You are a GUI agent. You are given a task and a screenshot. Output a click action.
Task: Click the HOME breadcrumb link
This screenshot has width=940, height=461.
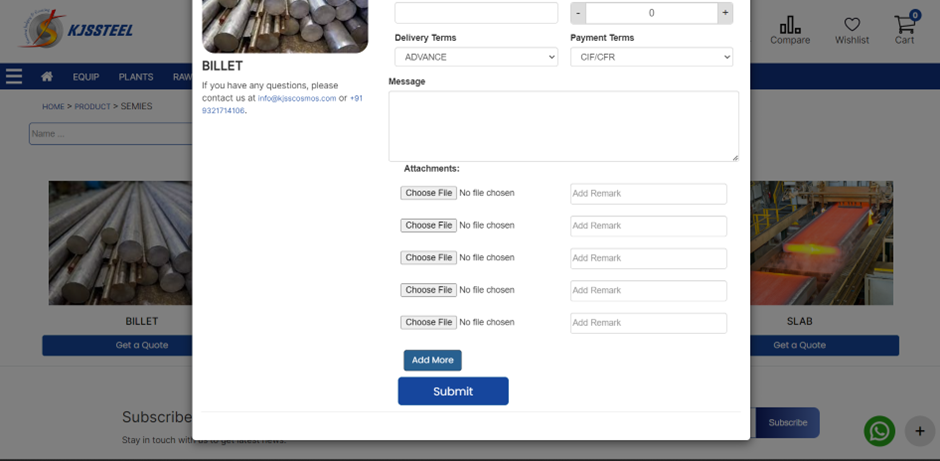click(53, 107)
